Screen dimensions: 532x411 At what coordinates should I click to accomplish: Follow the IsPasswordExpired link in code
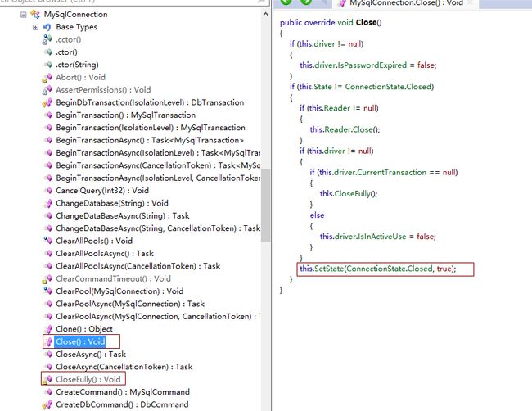click(372, 65)
